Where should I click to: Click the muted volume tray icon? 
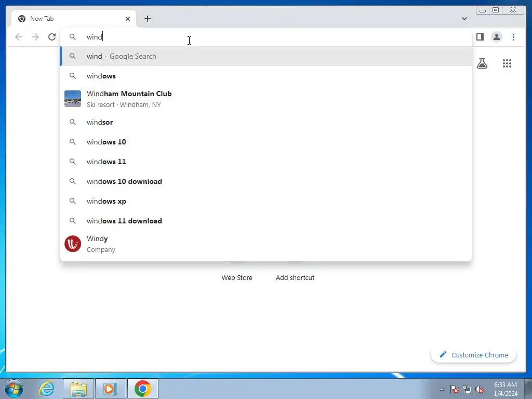tap(480, 389)
